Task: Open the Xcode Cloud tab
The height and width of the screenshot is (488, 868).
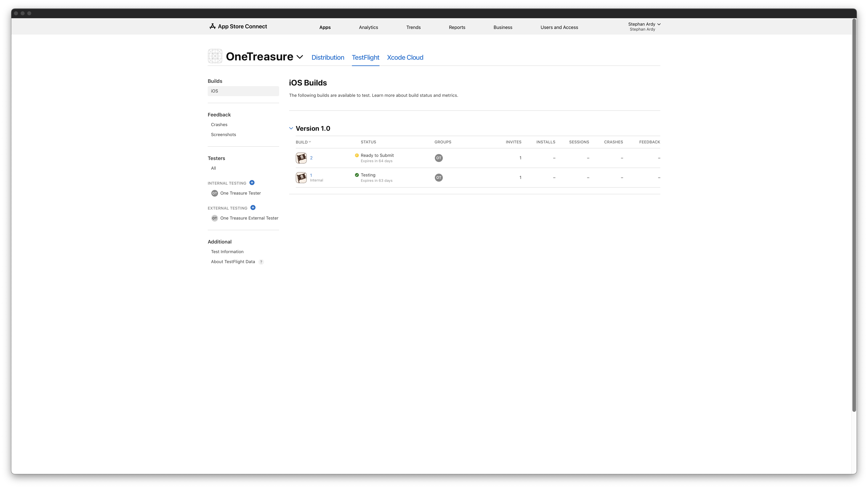Action: (x=405, y=57)
